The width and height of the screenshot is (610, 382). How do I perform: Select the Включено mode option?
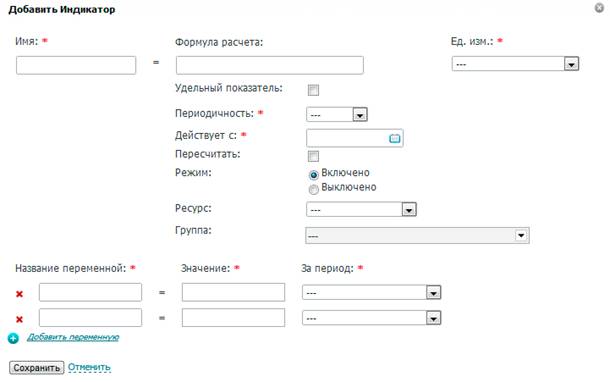314,175
